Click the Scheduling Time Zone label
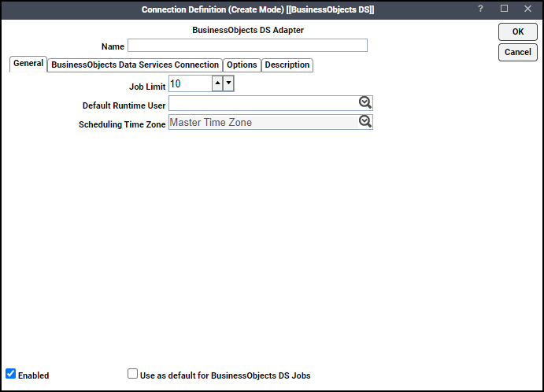Viewport: 544px width, 392px height. click(122, 124)
